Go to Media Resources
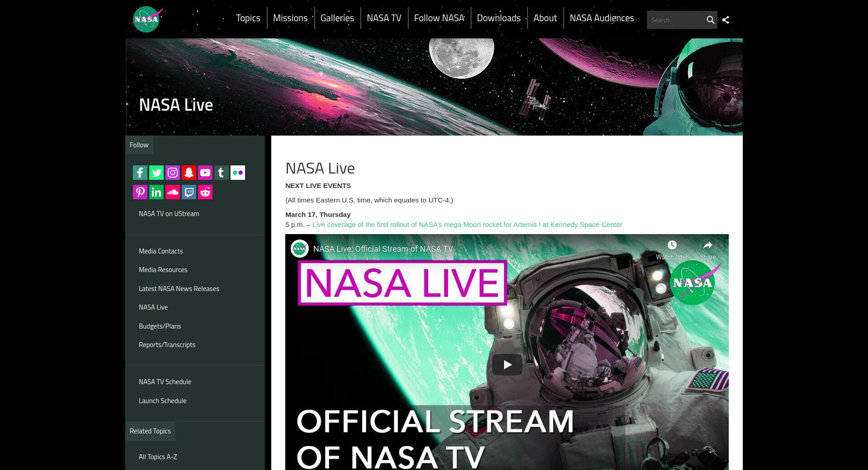 [x=163, y=270]
